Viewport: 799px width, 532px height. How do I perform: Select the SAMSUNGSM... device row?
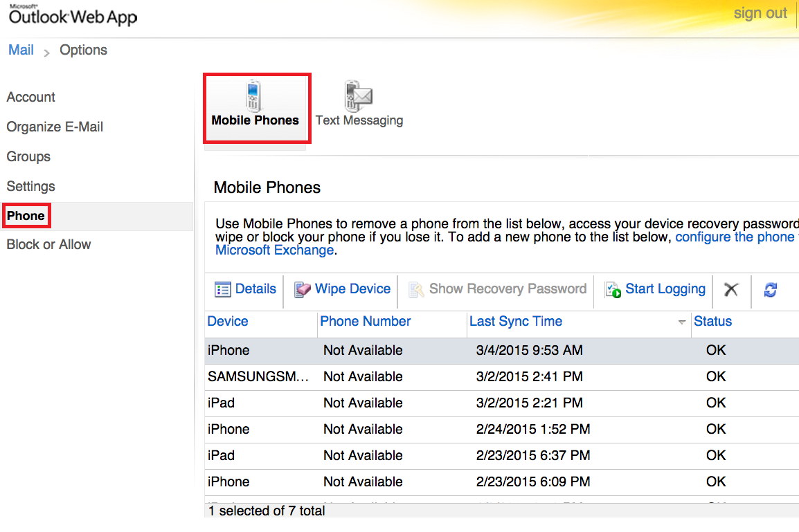point(502,377)
